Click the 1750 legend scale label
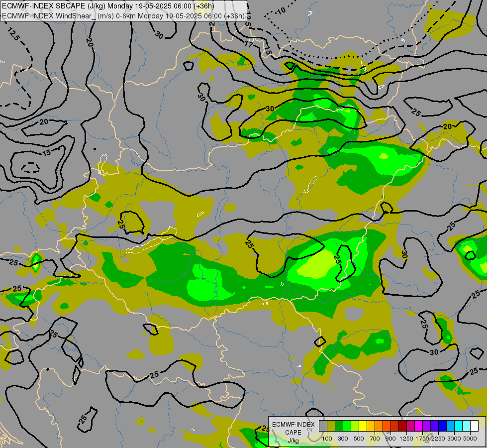Viewport: 487px width, 448px height. tap(422, 439)
